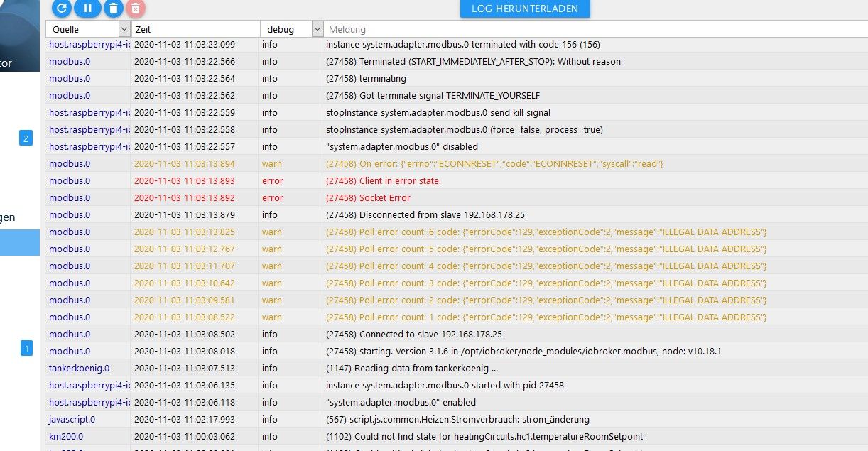Pause the log output

coord(87,9)
